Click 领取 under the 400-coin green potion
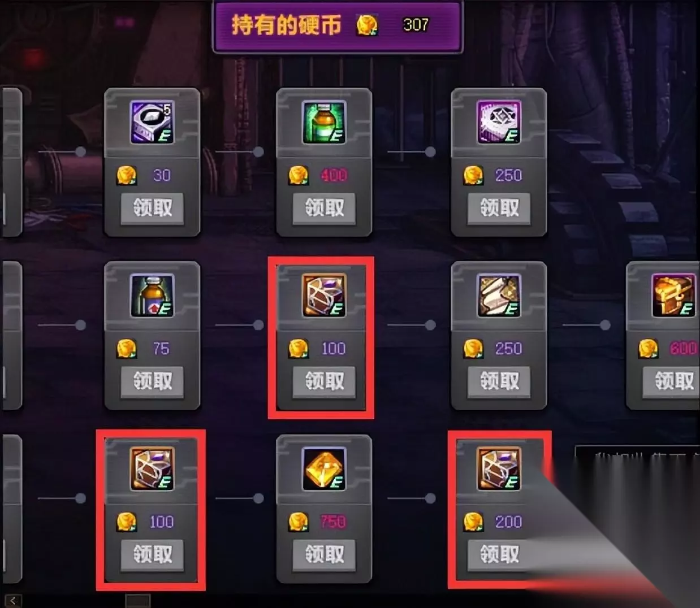 tap(325, 208)
